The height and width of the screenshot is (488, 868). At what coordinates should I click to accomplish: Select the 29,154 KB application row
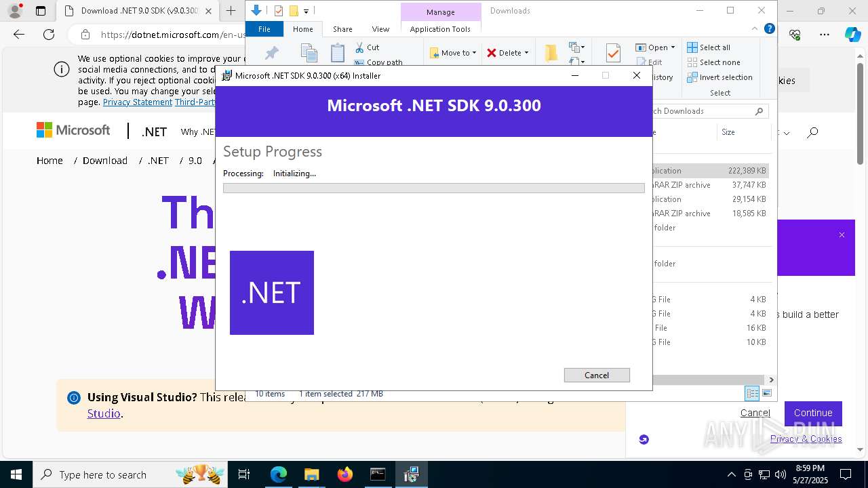click(710, 199)
